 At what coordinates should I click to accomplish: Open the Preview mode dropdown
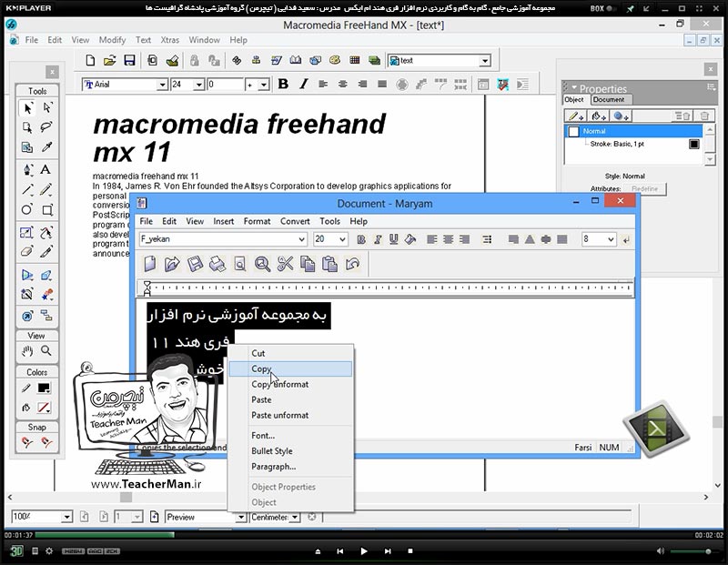241,517
